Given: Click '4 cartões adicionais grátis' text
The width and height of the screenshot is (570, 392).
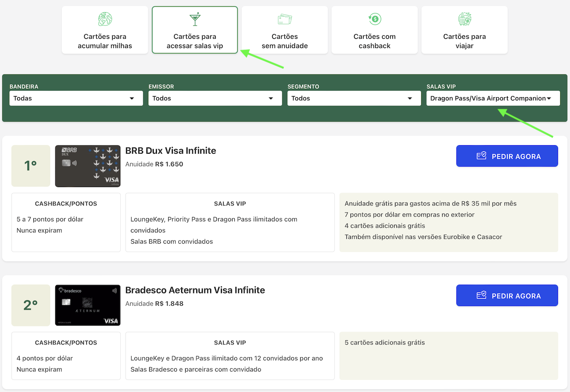Looking at the screenshot, I should point(385,226).
